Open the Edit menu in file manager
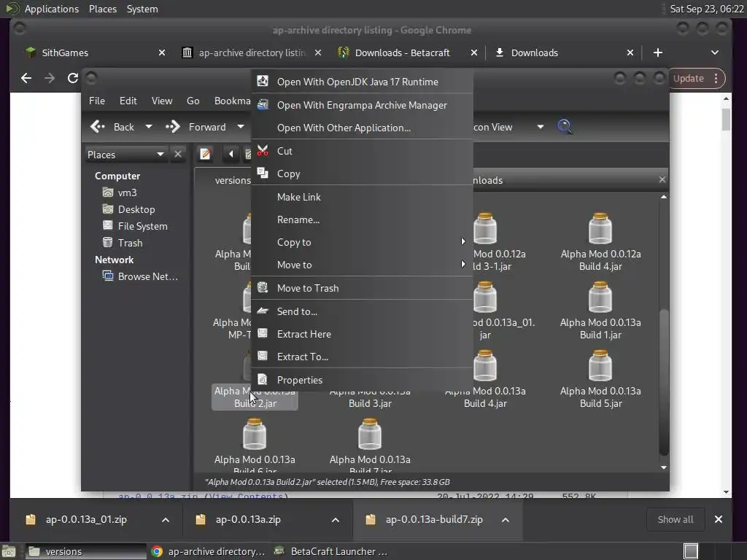Image resolution: width=747 pixels, height=560 pixels. tap(128, 101)
